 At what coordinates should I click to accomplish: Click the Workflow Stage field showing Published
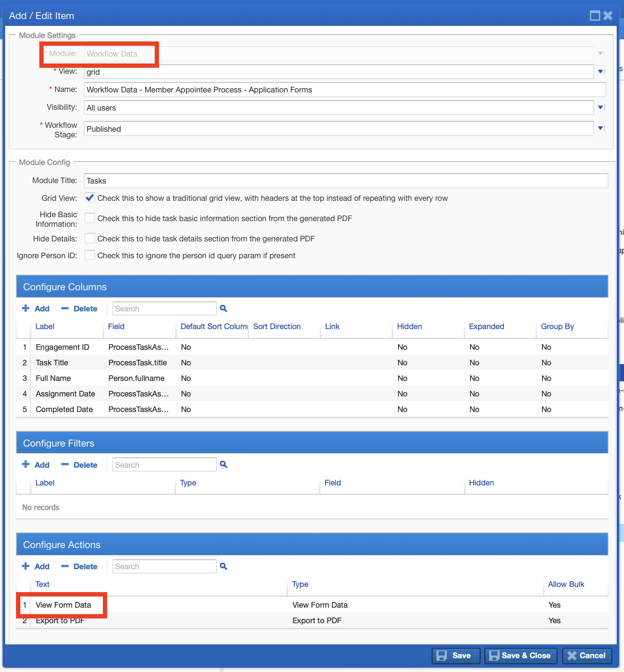click(x=339, y=129)
